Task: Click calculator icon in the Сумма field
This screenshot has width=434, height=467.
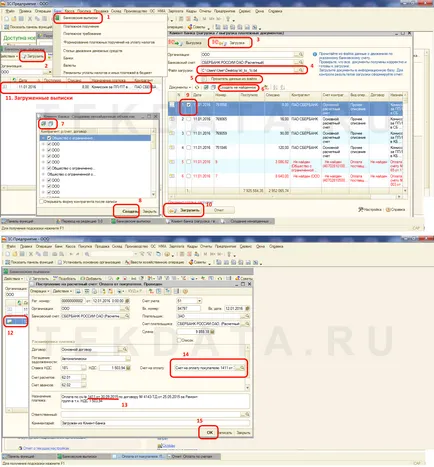Action: click(212, 332)
